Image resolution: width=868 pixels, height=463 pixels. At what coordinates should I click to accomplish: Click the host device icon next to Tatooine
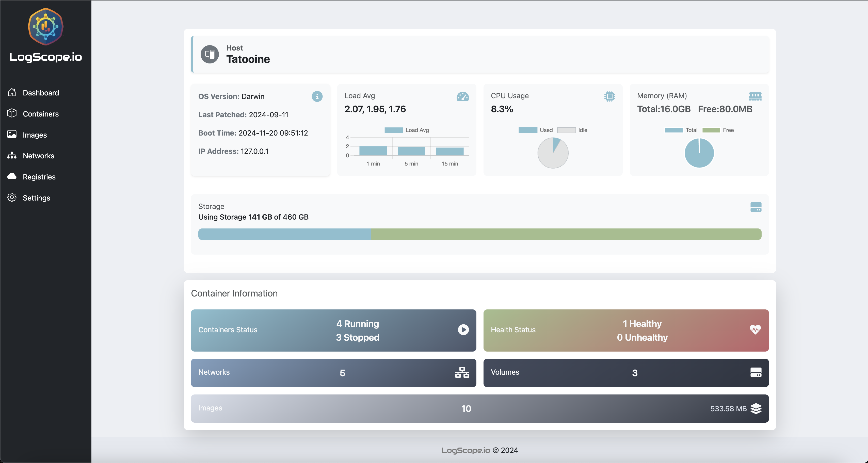210,54
